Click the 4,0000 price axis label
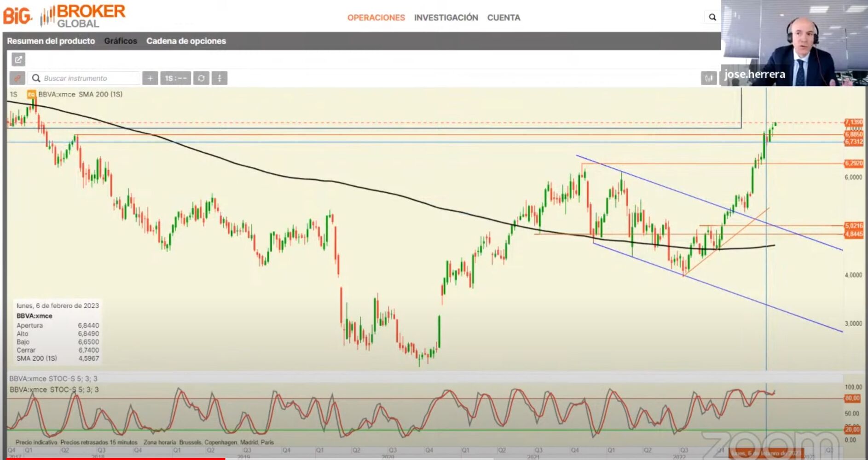Image resolution: width=868 pixels, height=460 pixels. [x=853, y=275]
